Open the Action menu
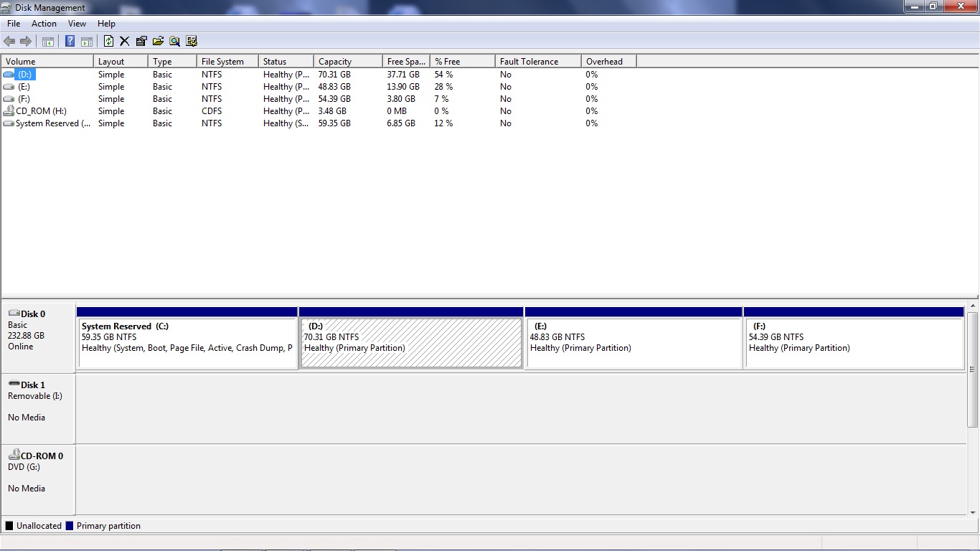This screenshot has height=551, width=980. pos(44,23)
